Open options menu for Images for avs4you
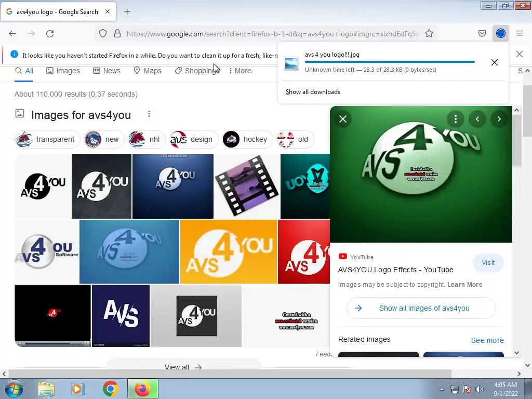 [x=149, y=114]
